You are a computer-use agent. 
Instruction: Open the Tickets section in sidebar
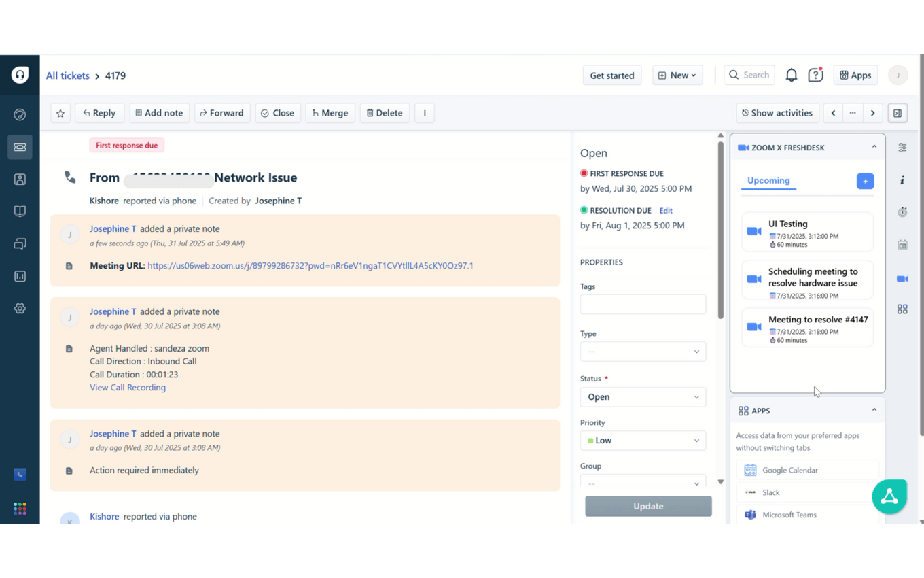(x=20, y=147)
